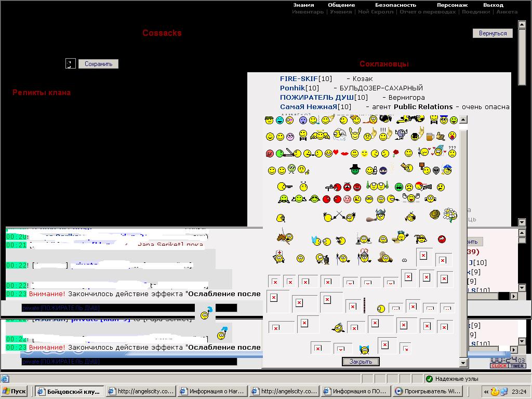Select the smiley with three exclamation marks

pyautogui.click(x=385, y=135)
